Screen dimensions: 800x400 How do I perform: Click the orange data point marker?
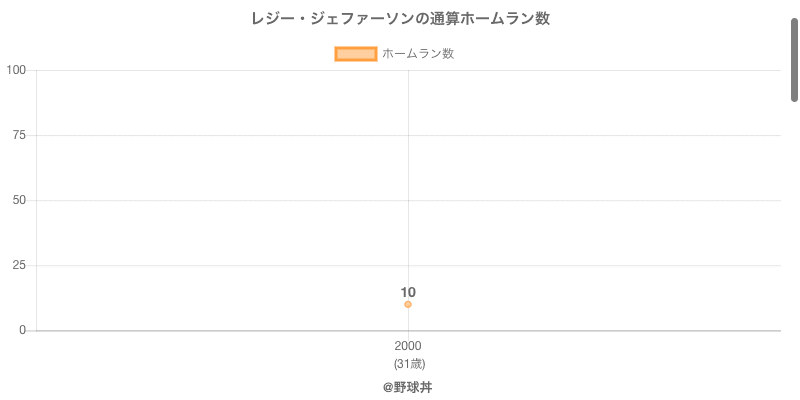[408, 304]
